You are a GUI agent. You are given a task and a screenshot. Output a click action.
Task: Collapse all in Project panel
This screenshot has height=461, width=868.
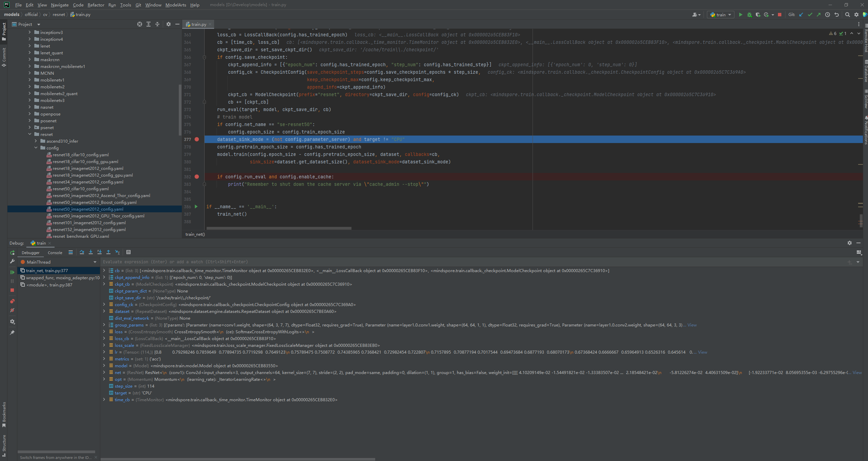pyautogui.click(x=157, y=24)
